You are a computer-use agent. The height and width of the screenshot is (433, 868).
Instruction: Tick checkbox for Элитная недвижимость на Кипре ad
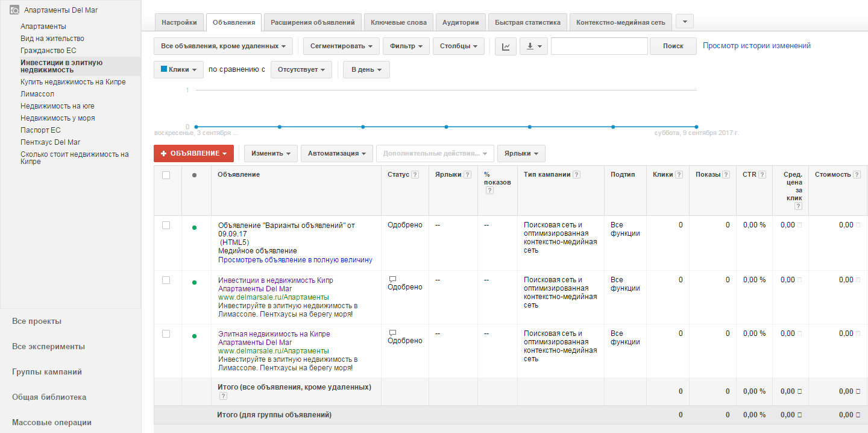(166, 333)
